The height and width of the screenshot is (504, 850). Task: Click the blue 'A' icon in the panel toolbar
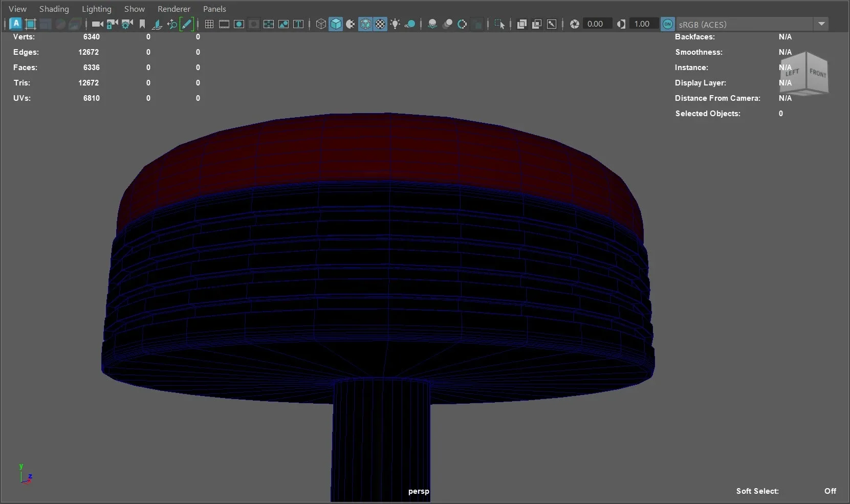pos(16,24)
